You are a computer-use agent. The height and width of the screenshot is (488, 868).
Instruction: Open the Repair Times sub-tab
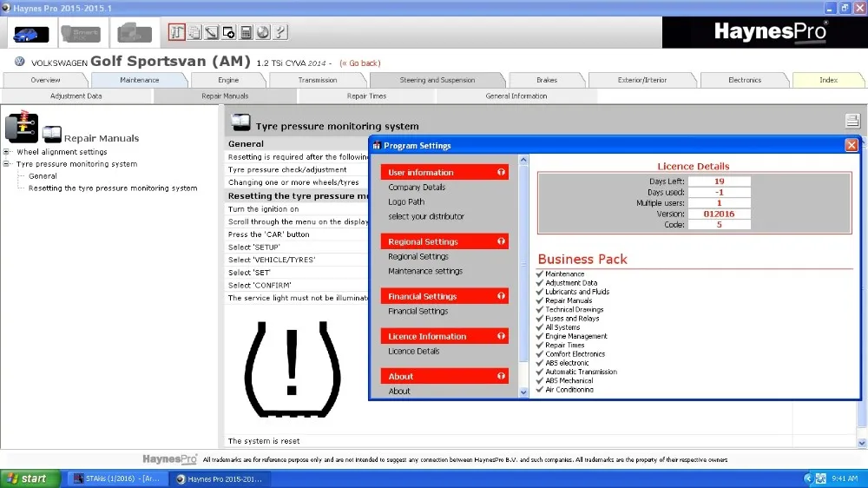(x=366, y=96)
